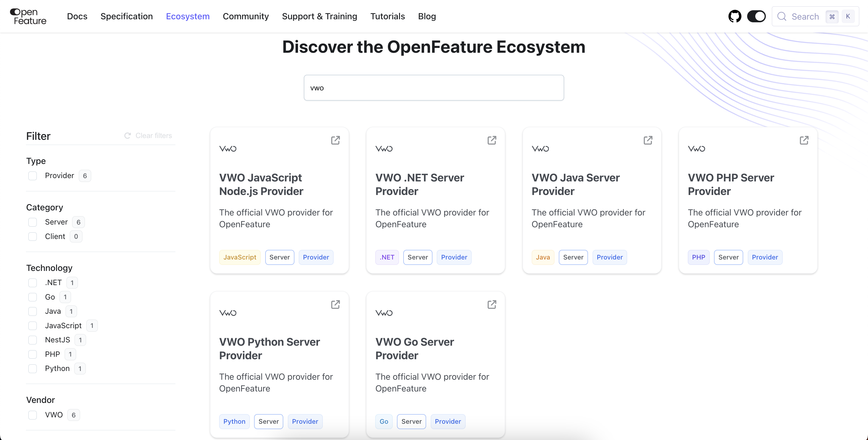The width and height of the screenshot is (868, 440).
Task: Go to the Community nav tab
Action: click(x=246, y=16)
